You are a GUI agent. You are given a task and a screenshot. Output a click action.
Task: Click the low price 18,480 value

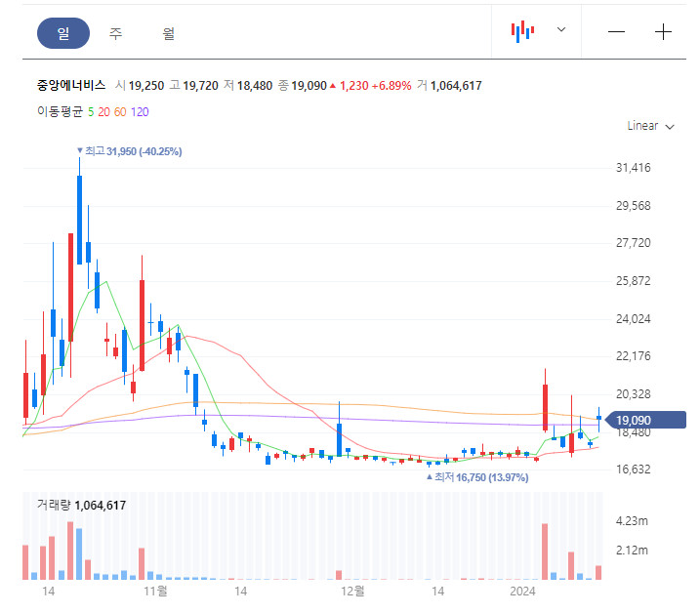coord(255,86)
